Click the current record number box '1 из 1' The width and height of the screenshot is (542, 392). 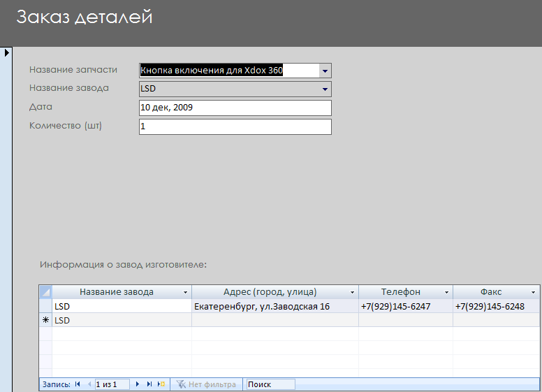112,384
